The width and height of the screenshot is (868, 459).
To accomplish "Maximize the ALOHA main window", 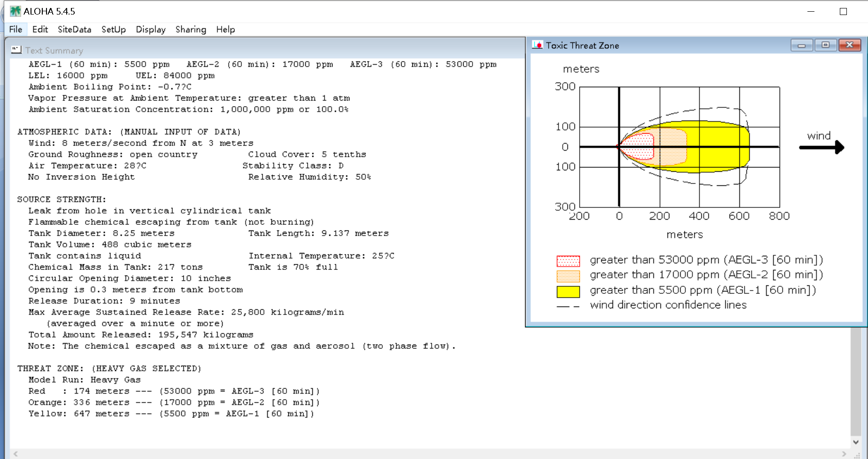I will [x=843, y=11].
